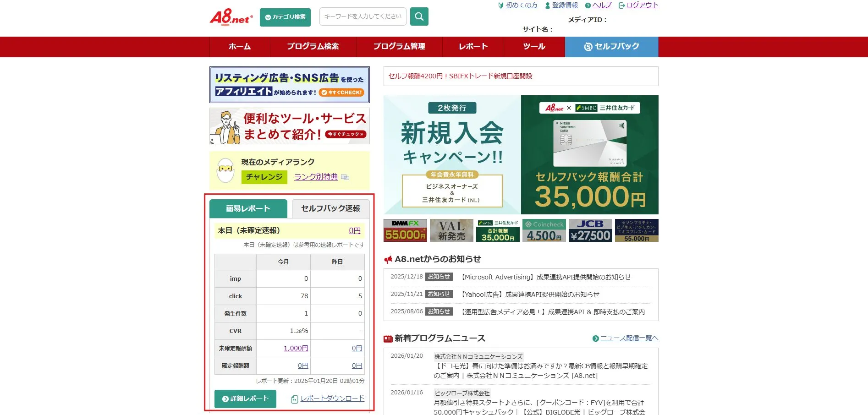Click the リスティング広告・SNS広告 banner
The image size is (868, 415).
tap(290, 85)
